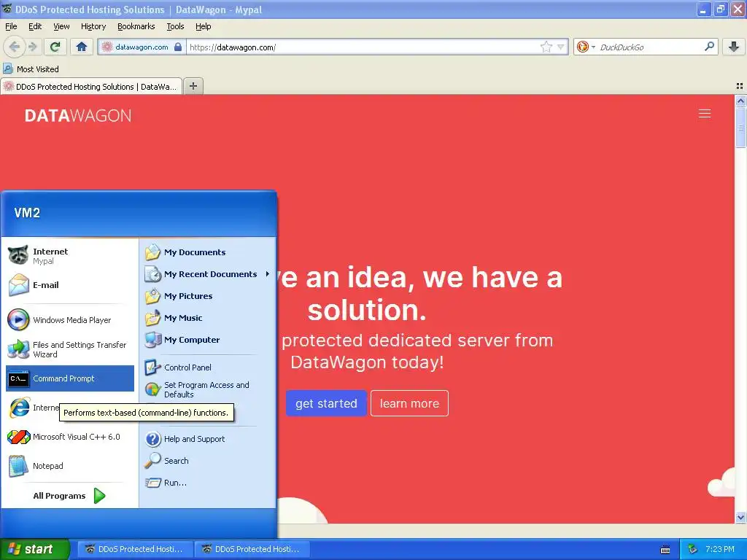
Task: Click the URL address field
Action: click(x=363, y=47)
